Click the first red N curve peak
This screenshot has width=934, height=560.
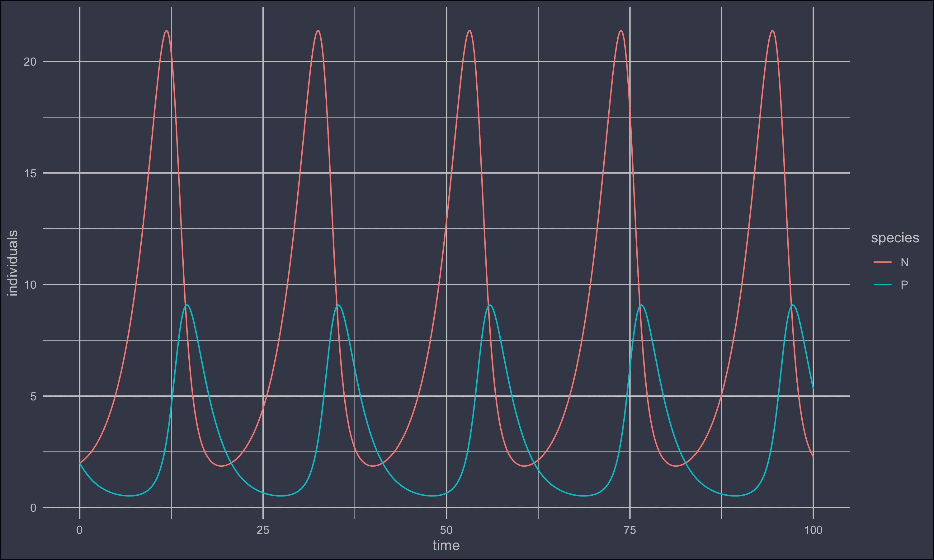pyautogui.click(x=167, y=30)
